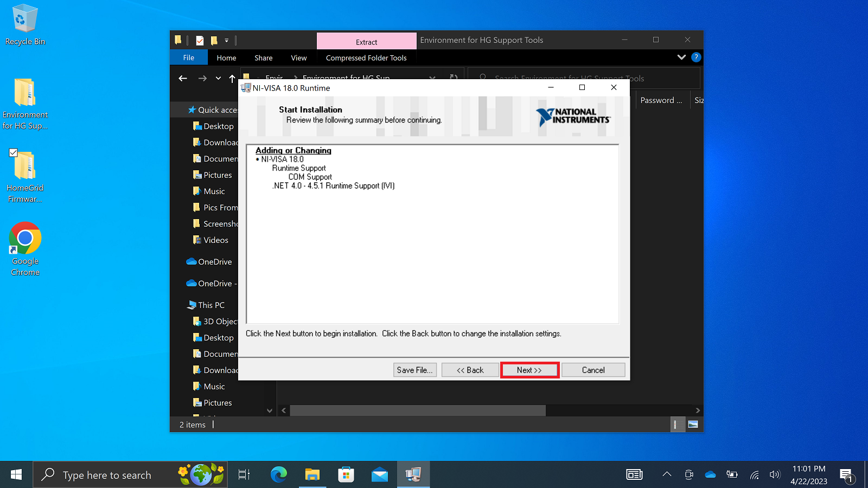Screen dimensions: 868x488
Task: Select the Extract contextual tab
Action: click(x=367, y=41)
